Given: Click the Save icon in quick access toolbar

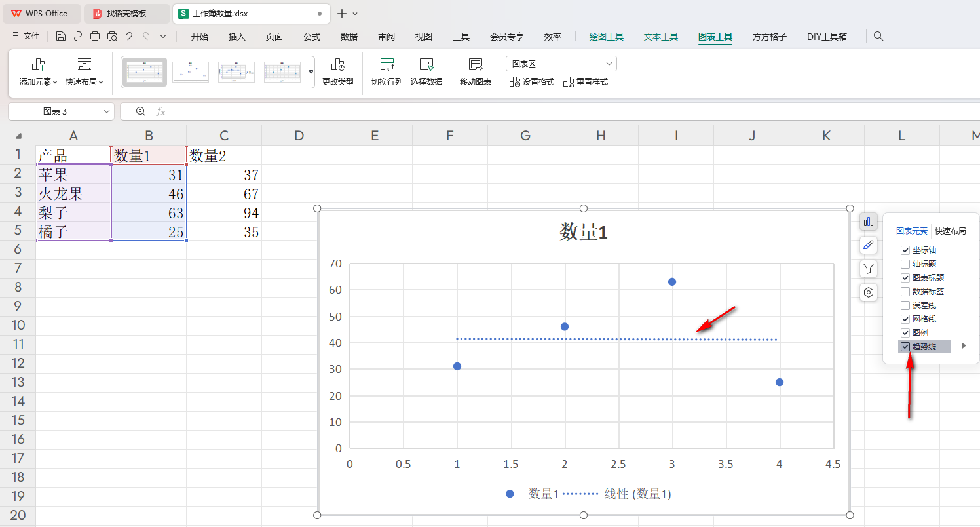Looking at the screenshot, I should coord(61,37).
